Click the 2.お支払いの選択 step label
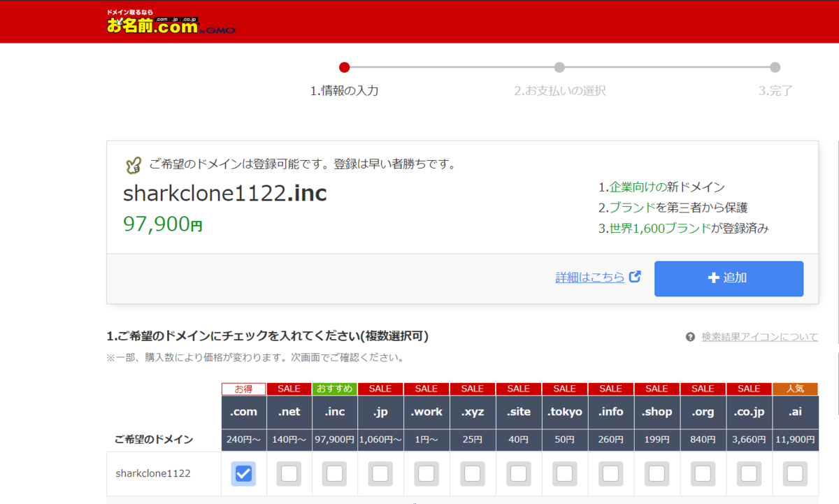The height and width of the screenshot is (504, 839). pyautogui.click(x=559, y=91)
